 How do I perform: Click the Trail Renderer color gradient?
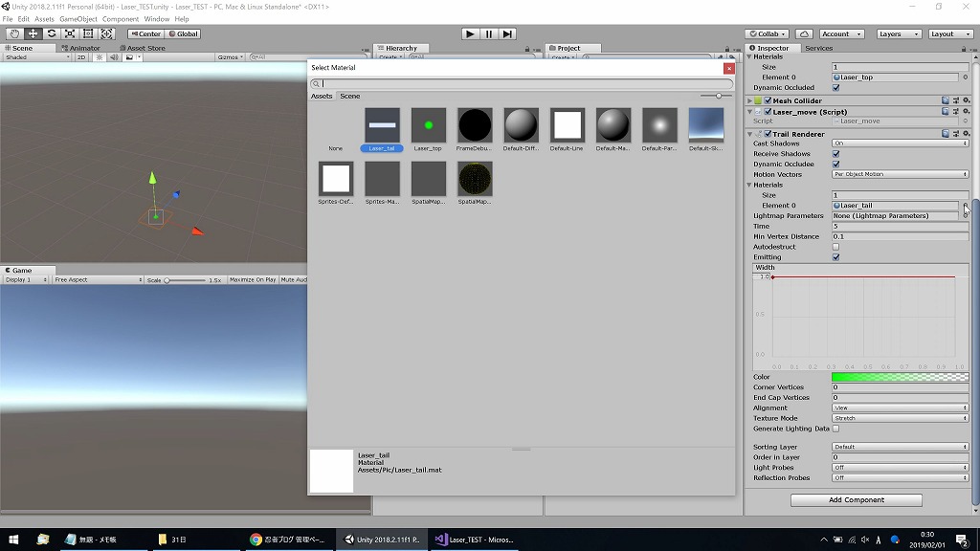[900, 377]
